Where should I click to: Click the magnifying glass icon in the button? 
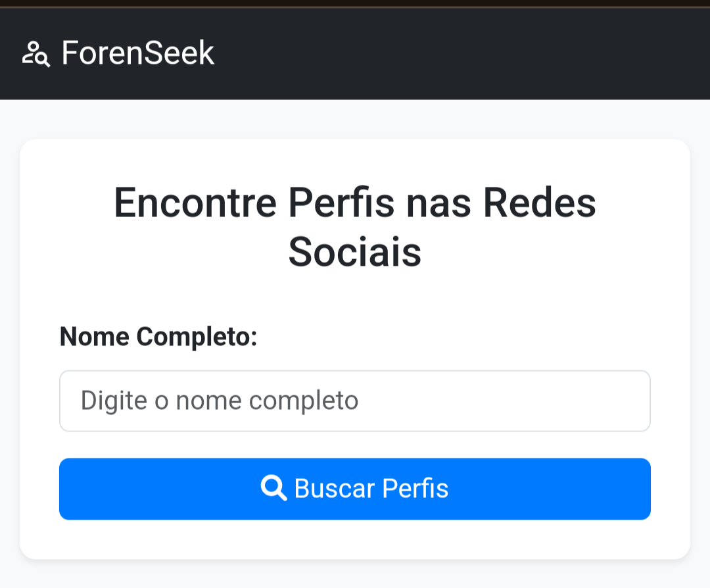(x=273, y=489)
